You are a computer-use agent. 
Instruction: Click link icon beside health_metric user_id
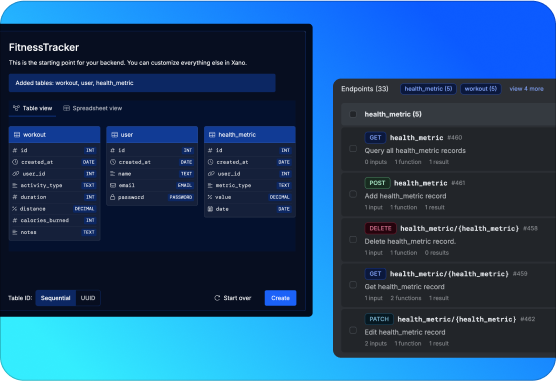[211, 174]
